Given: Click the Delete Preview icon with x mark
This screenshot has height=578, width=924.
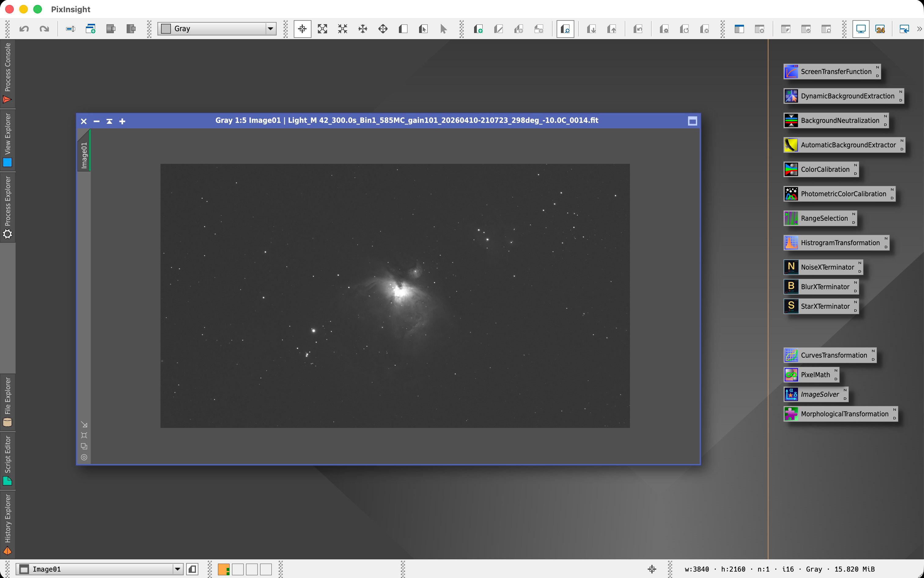Looking at the screenshot, I should 705,29.
